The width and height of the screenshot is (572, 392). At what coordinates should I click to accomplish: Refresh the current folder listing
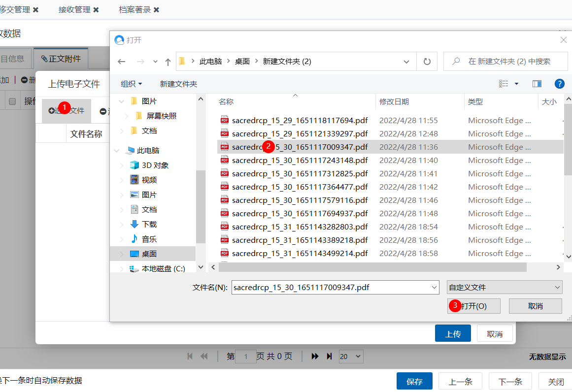coord(427,62)
